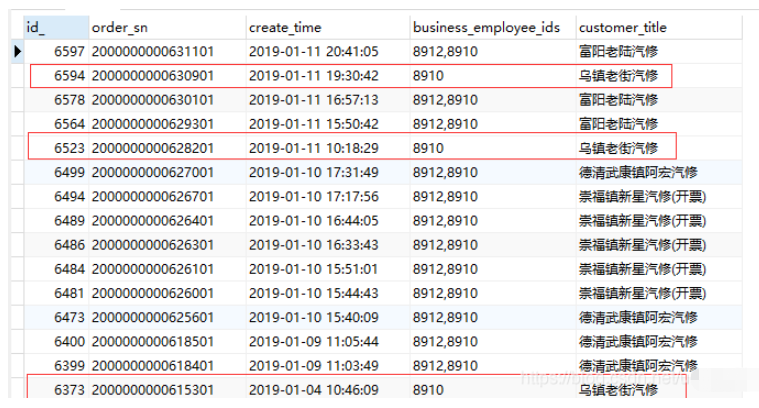Click order_sn 2000000000629301
This screenshot has height=408, width=759.
click(152, 124)
